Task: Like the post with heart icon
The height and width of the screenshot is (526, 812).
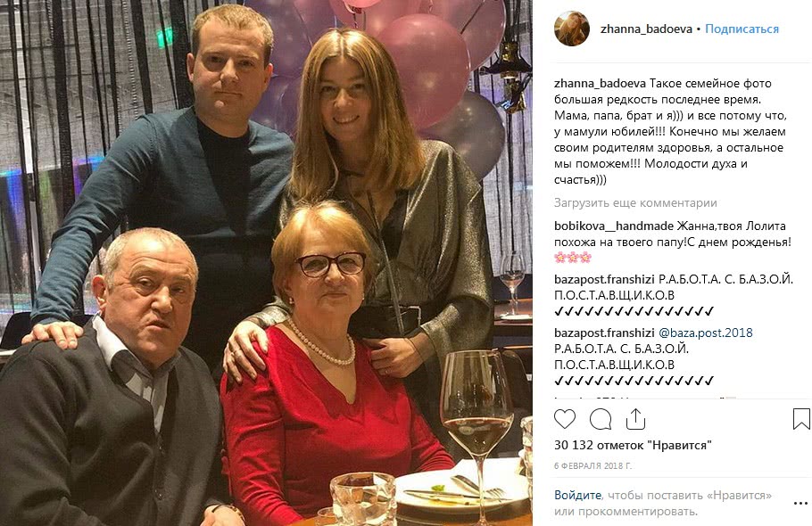Action: tap(565, 419)
